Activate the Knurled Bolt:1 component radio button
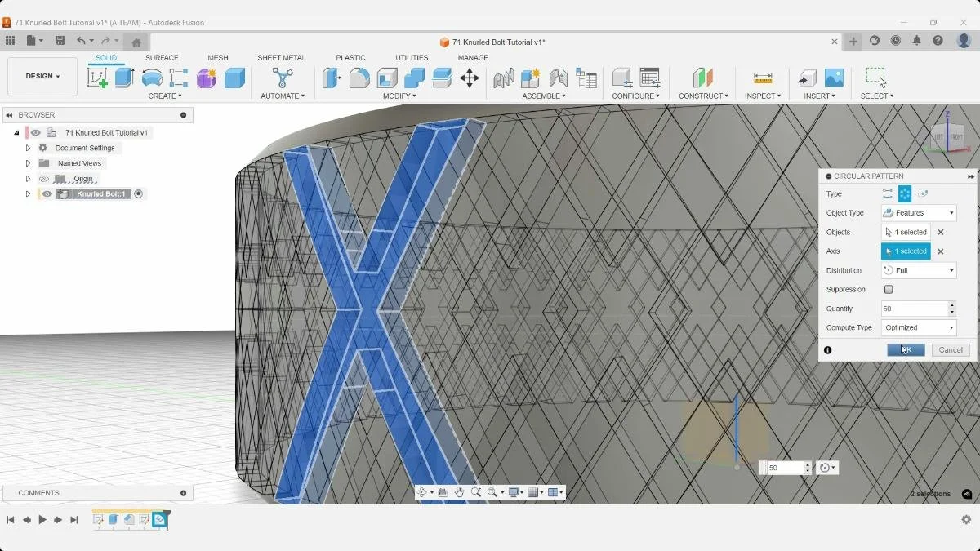 pyautogui.click(x=138, y=194)
